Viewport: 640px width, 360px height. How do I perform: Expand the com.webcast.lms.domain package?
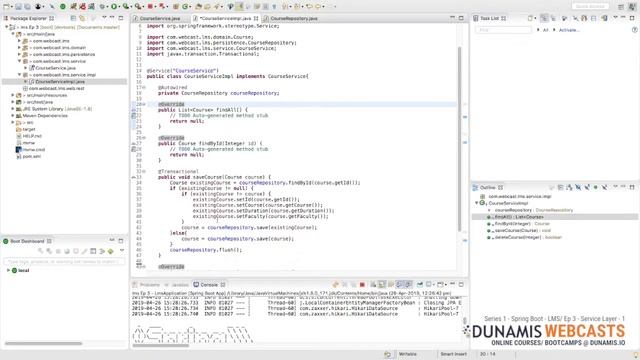coord(19,48)
